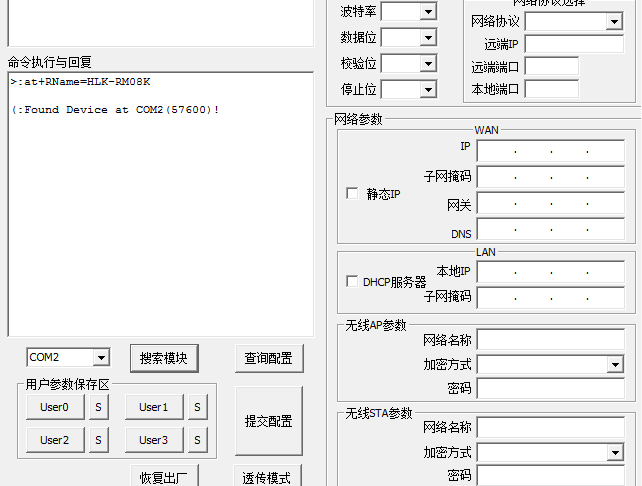Enable the DHCP服务器 checkbox
The width and height of the screenshot is (642, 486).
point(352,281)
